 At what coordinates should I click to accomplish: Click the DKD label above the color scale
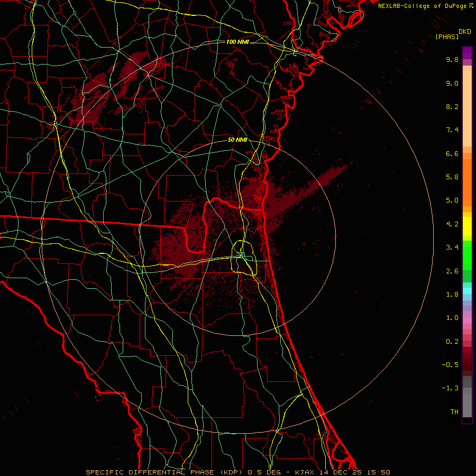tap(465, 32)
